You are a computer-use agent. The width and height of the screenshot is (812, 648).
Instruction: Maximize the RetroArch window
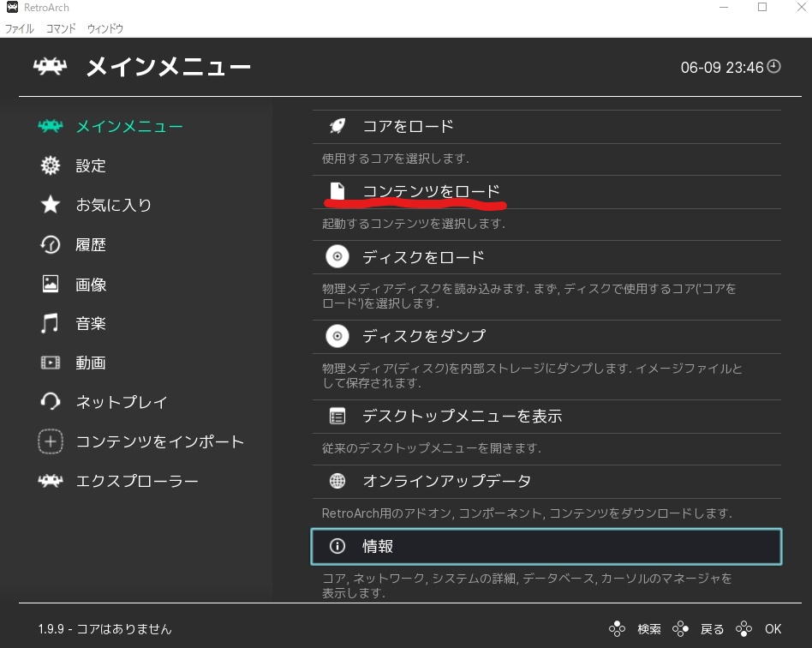tap(762, 7)
